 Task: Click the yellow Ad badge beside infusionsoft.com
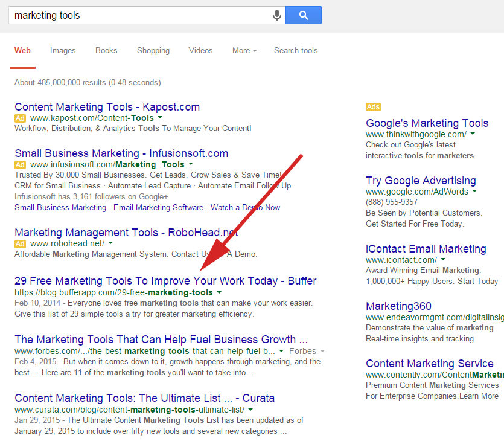20,165
